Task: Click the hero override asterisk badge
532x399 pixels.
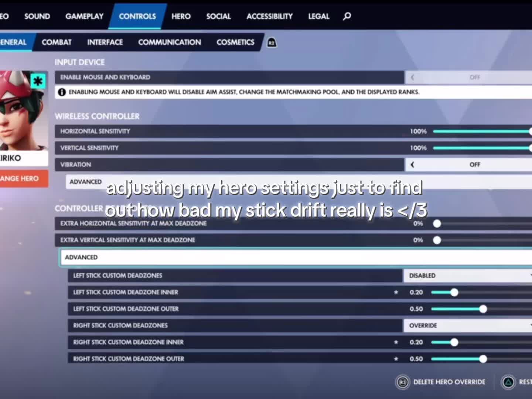Action: point(38,81)
